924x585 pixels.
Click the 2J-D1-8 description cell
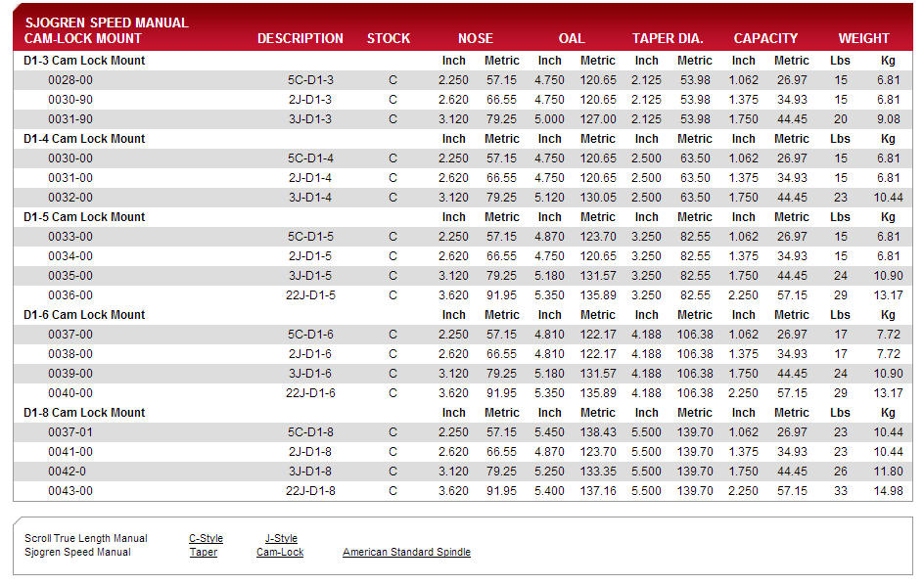point(310,452)
